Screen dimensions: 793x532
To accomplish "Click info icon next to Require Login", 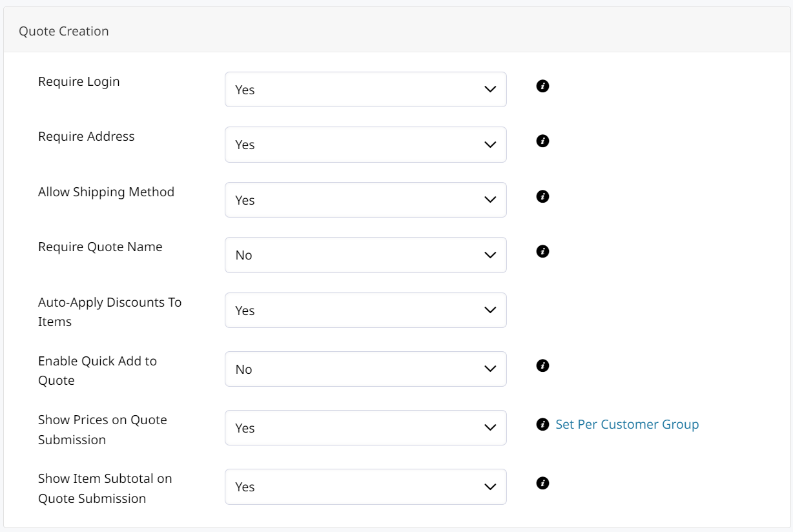I will [x=543, y=86].
